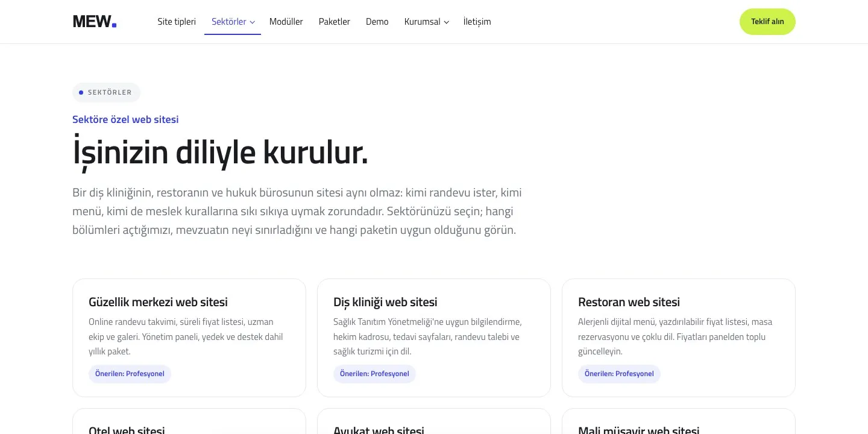Viewport: 868px width, 434px height.
Task: Click the intro paragraph starting 'Bir diş kliniğinin'
Action: click(297, 212)
